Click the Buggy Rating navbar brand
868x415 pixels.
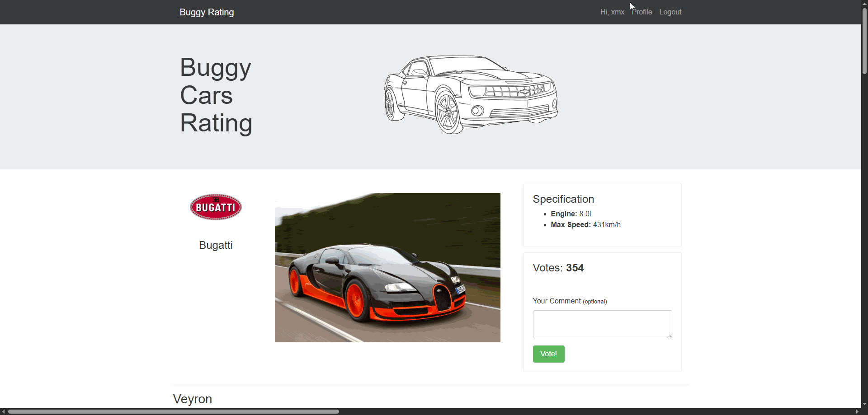point(207,12)
